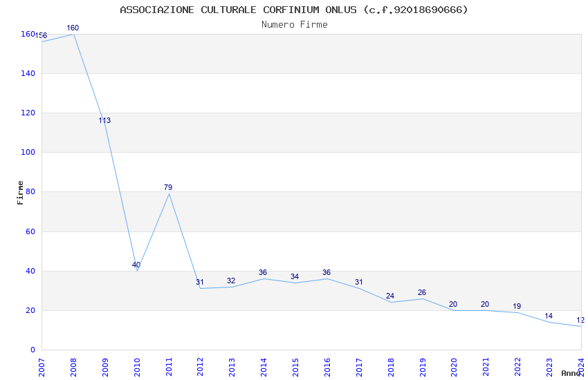The height and width of the screenshot is (380, 588).
Task: Select the 2023 year label
Action: pos(549,368)
